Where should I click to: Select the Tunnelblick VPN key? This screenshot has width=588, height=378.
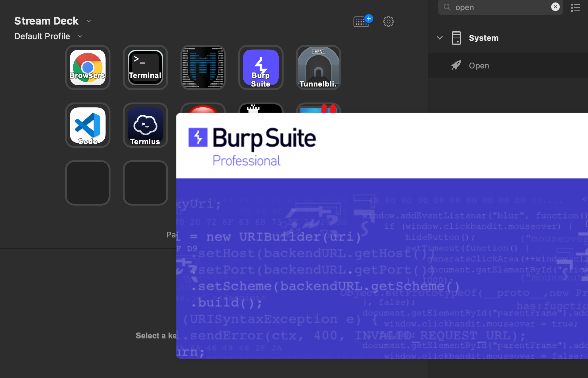(319, 67)
